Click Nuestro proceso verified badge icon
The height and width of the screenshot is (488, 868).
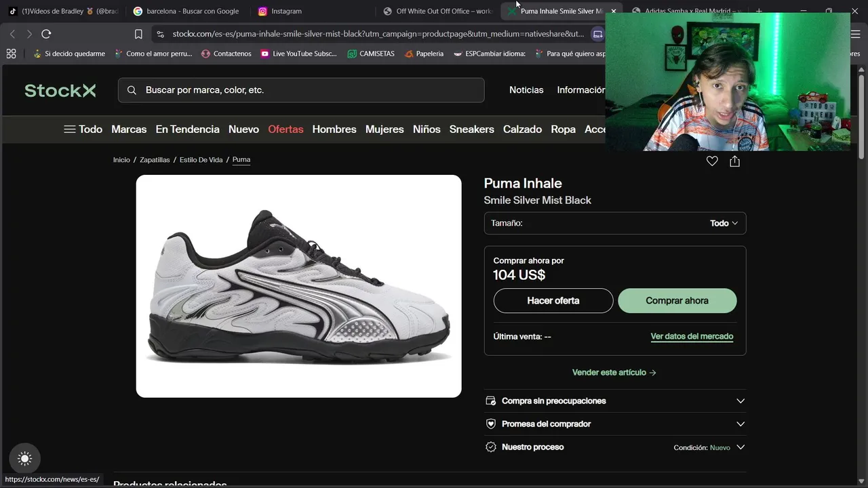click(491, 447)
